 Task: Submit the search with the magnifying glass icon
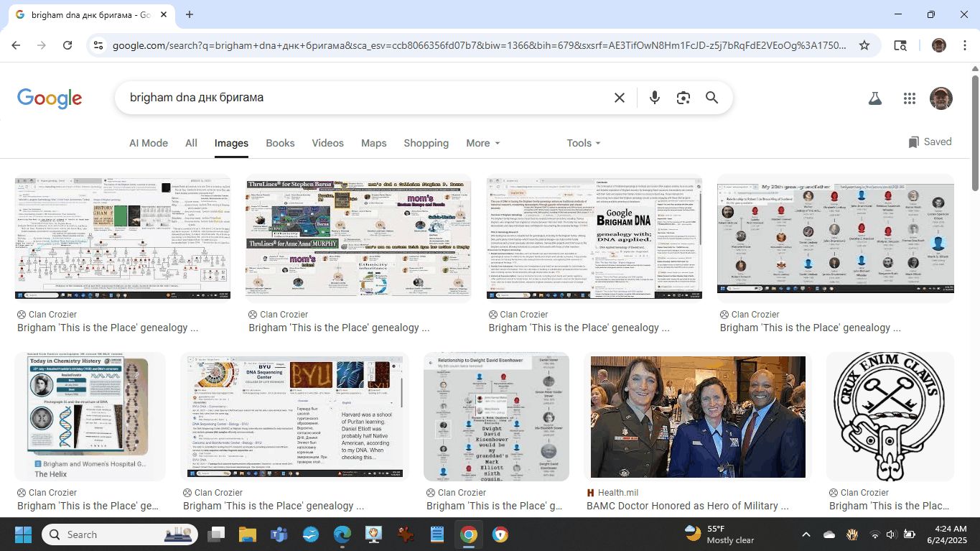711,98
